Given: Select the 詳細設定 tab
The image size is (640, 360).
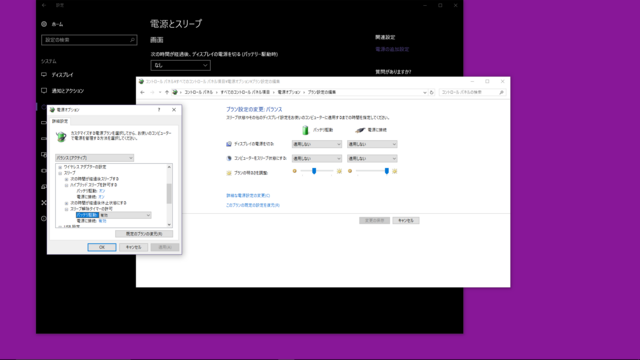Looking at the screenshot, I should click(x=60, y=121).
